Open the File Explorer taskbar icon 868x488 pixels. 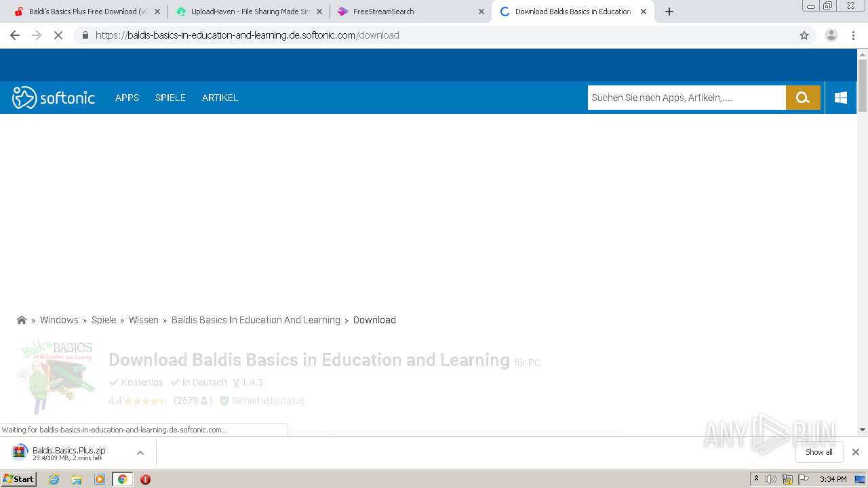click(x=77, y=479)
